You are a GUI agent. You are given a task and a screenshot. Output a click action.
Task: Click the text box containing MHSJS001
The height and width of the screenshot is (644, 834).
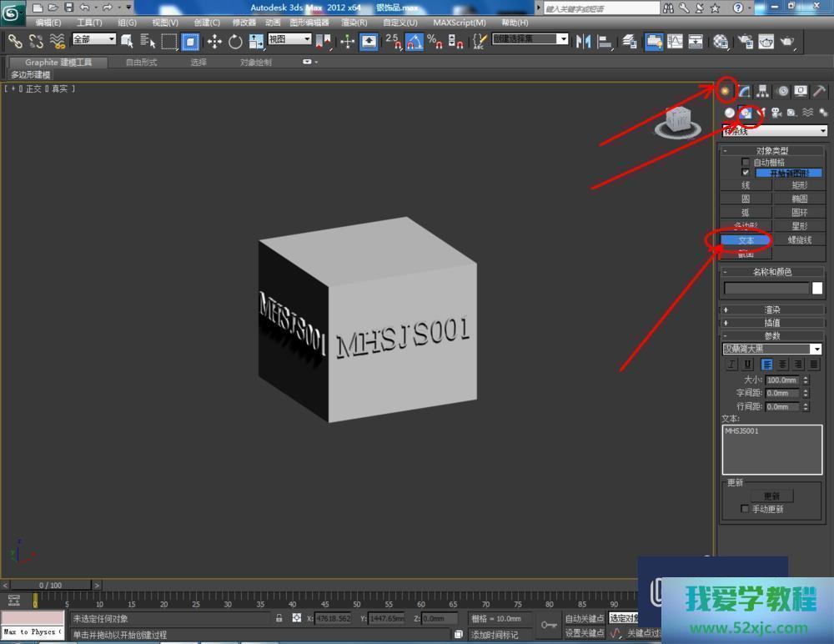click(772, 450)
